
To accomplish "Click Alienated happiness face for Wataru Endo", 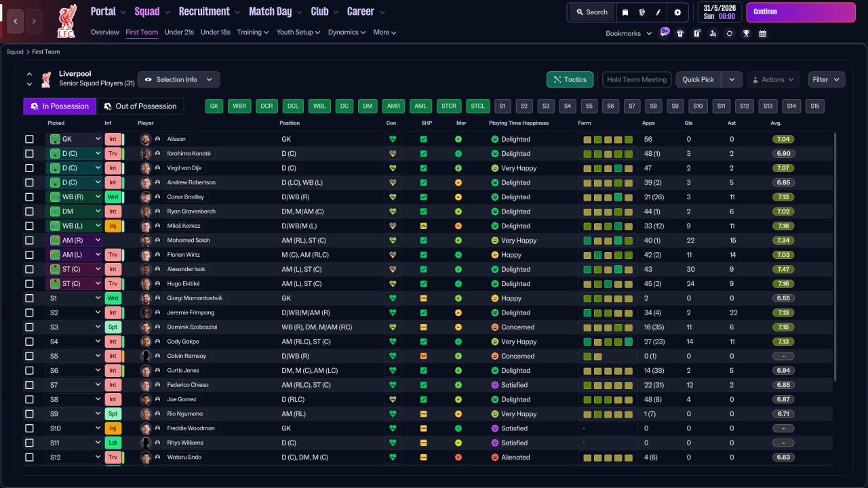I will [x=495, y=457].
